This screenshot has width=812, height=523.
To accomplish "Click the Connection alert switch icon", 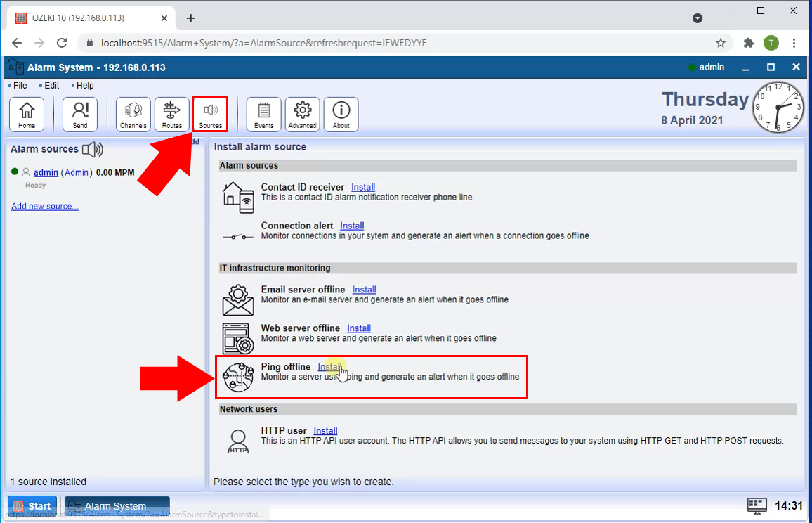I will [x=238, y=237].
